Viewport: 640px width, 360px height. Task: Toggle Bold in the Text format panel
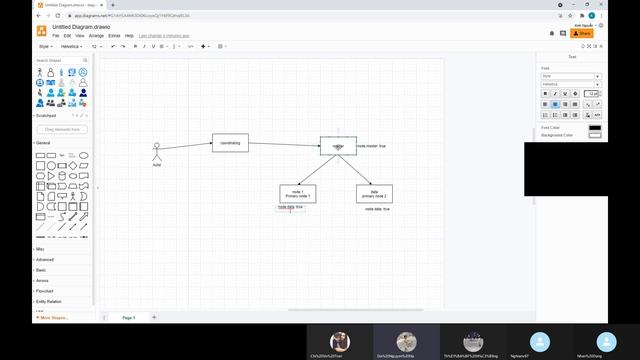545,94
